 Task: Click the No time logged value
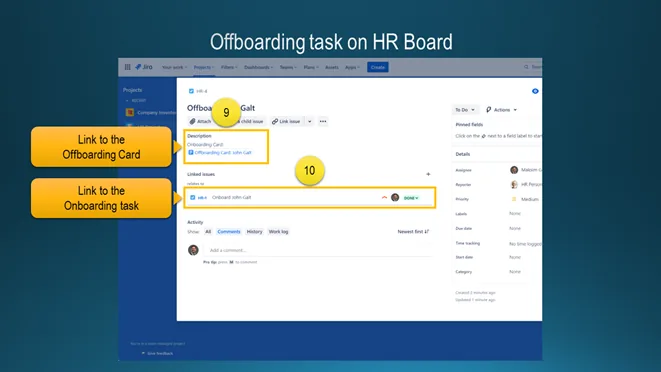tap(525, 244)
